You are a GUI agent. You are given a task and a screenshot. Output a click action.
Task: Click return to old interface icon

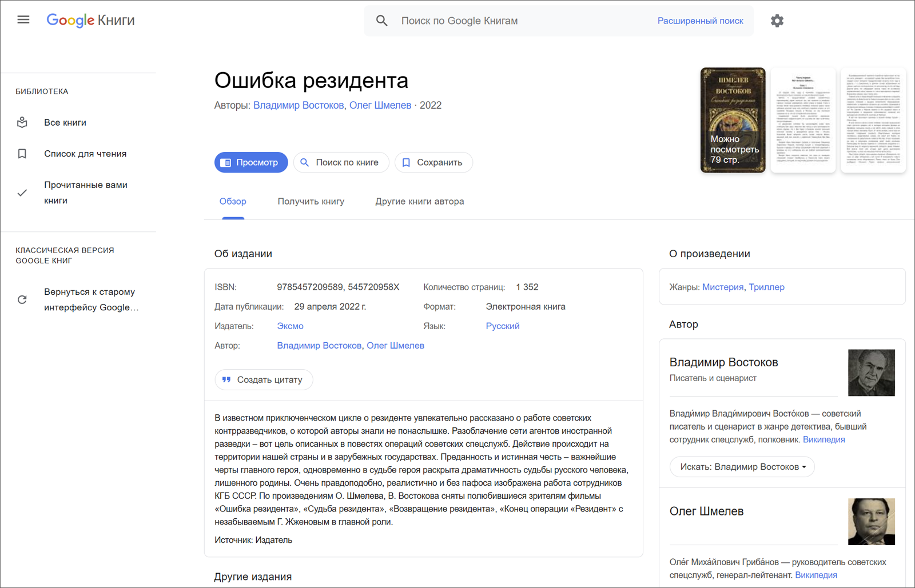tap(22, 299)
